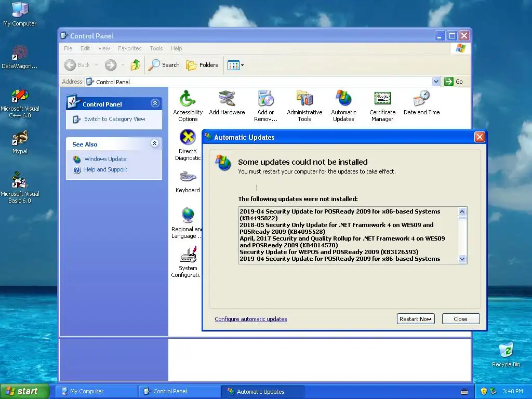The image size is (532, 399).
Task: Open the View menu
Action: click(104, 48)
